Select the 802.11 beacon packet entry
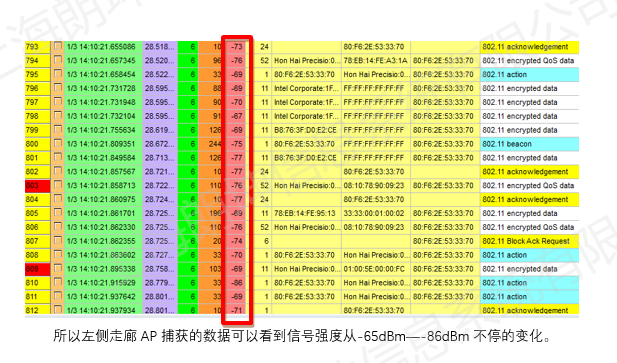This screenshot has height=363, width=617. [529, 144]
